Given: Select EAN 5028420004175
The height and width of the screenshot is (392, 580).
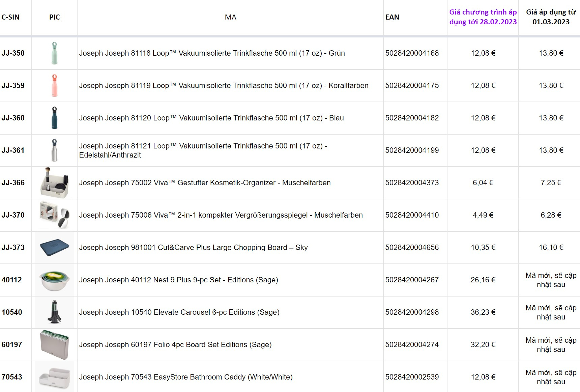Looking at the screenshot, I should pyautogui.click(x=412, y=85).
